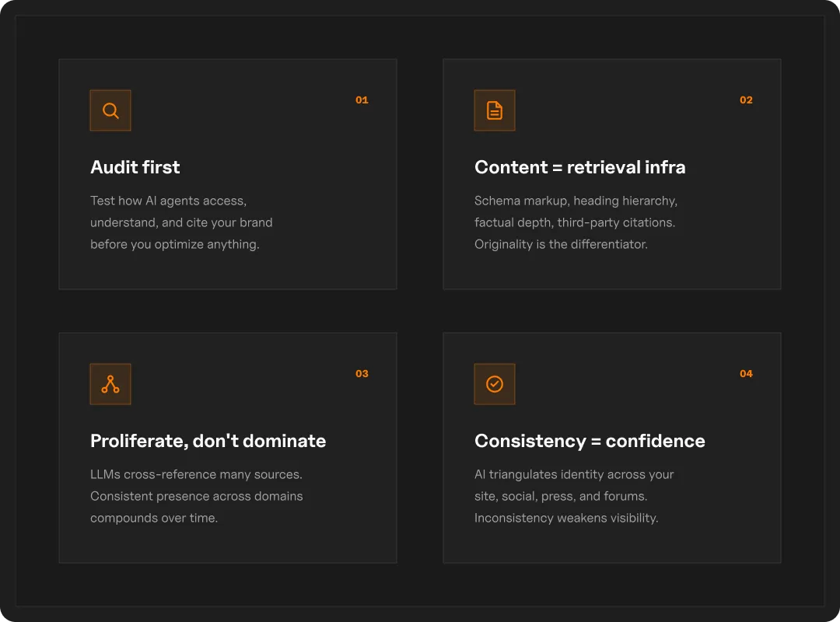Click "factual depth, third-party citations." line
840x622 pixels.
[575, 222]
